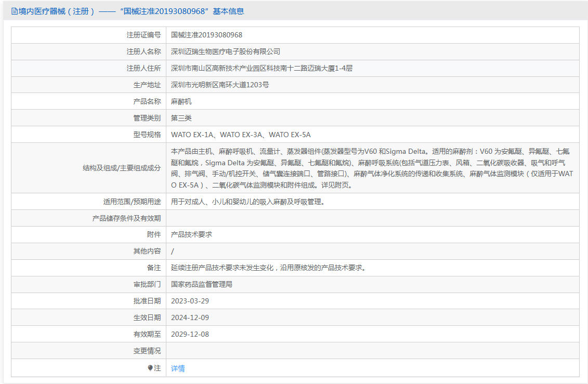Click the 产品名称 label
The image size is (588, 384).
click(x=147, y=101)
